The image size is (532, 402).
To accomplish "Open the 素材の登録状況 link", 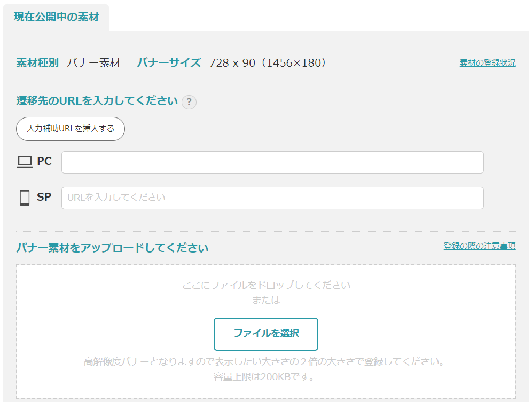I will click(487, 63).
